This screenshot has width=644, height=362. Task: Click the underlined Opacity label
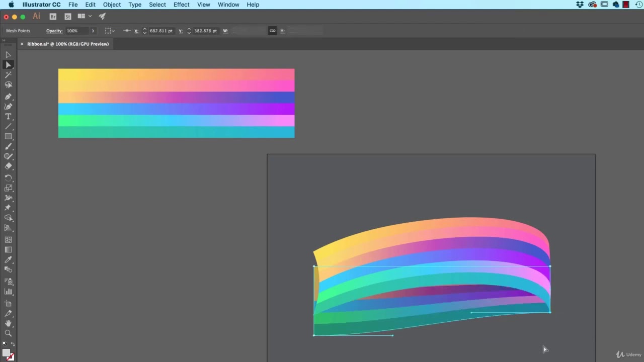click(x=54, y=31)
